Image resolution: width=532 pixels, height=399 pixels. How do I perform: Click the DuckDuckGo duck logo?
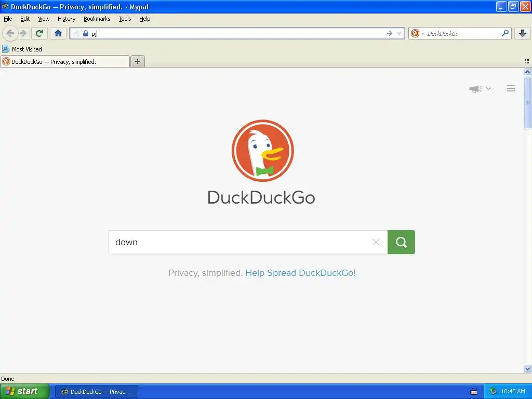tap(262, 151)
